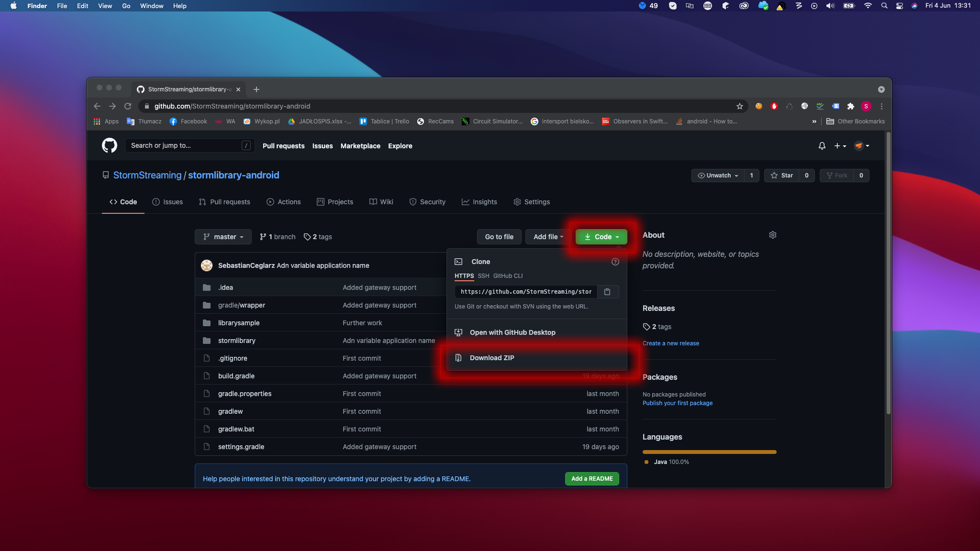This screenshot has width=980, height=551.
Task: Show hidden bookmarks chevron
Action: point(814,121)
